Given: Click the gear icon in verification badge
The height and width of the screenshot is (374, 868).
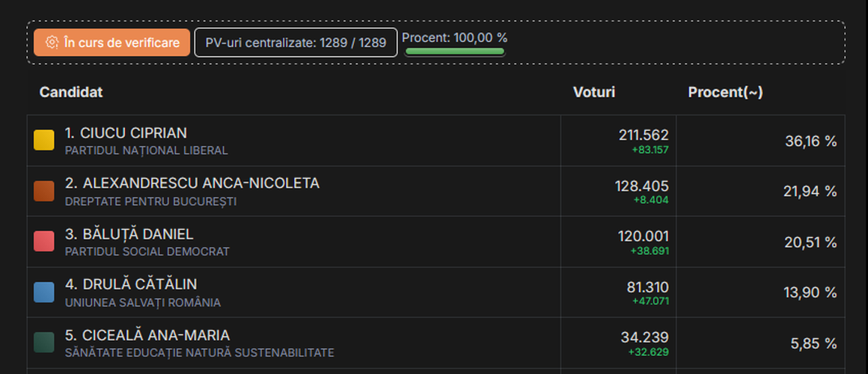Looking at the screenshot, I should (x=52, y=43).
